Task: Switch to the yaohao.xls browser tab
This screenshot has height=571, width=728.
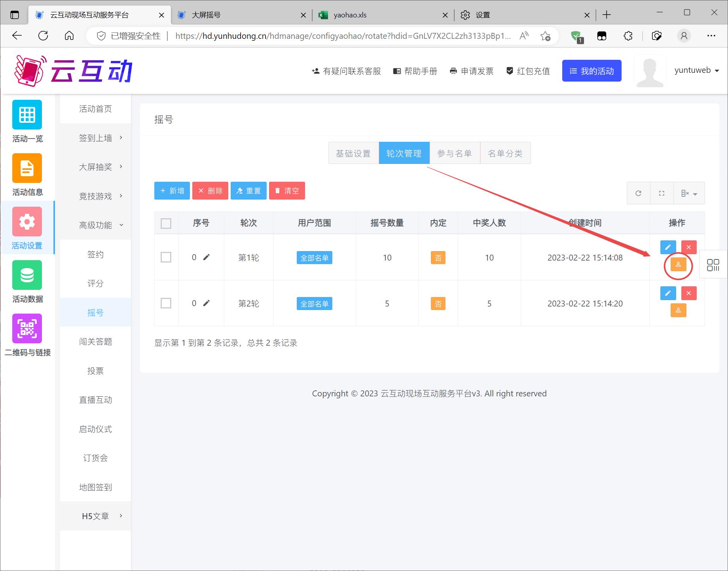Action: (x=383, y=15)
